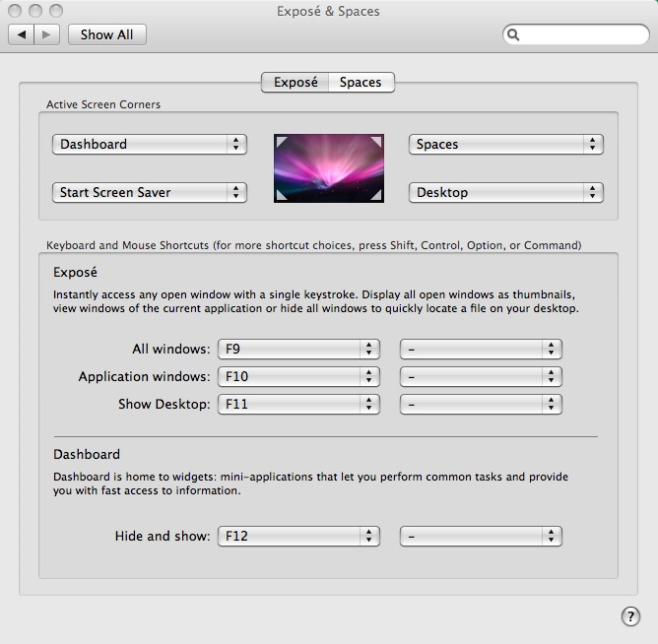This screenshot has width=658, height=644.
Task: Focus the search input field
Action: pos(575,34)
